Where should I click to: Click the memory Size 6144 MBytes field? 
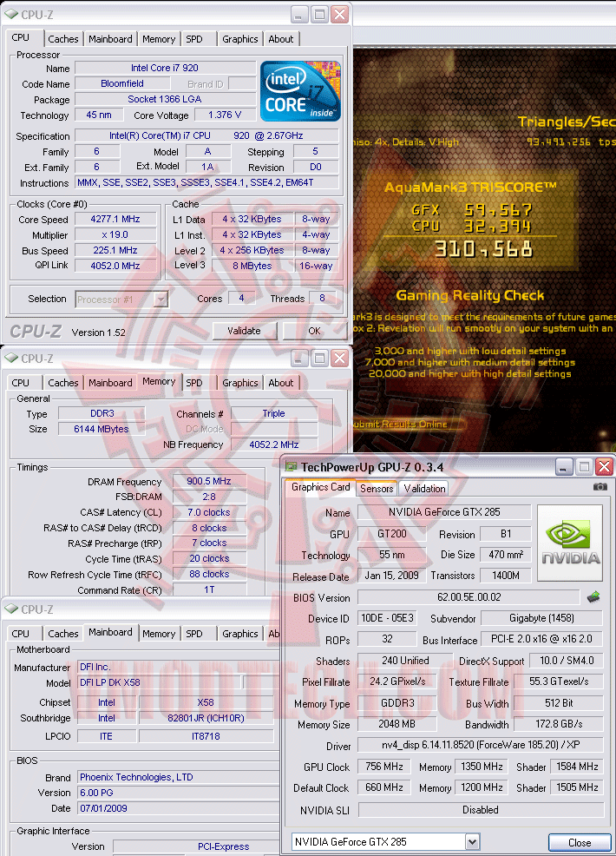102,429
